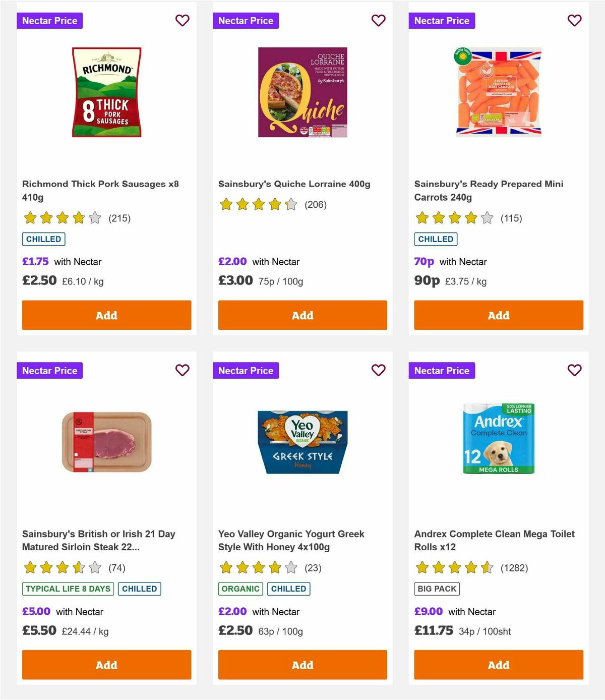The height and width of the screenshot is (700, 605).
Task: Favorite the Richmond Thick Pork Sausages
Action: click(182, 21)
